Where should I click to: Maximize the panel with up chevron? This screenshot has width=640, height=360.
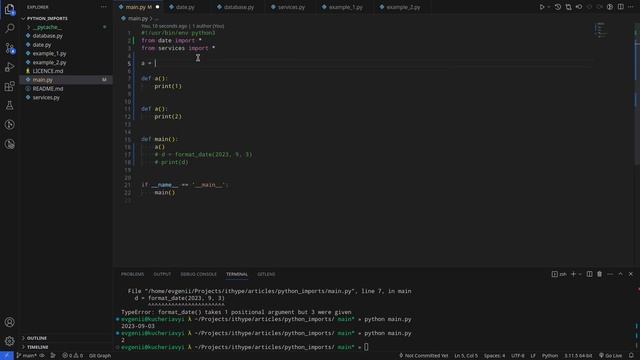pos(620,274)
